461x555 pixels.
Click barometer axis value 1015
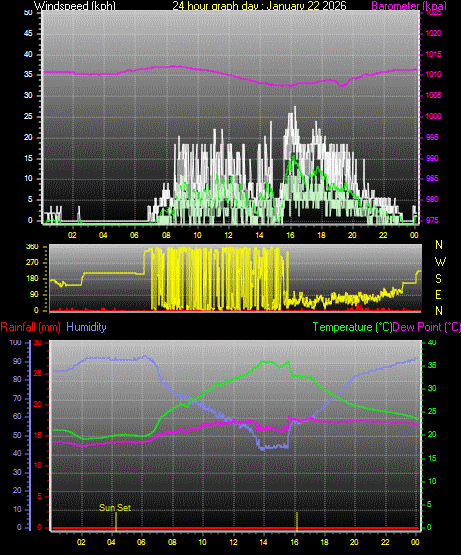click(x=433, y=54)
